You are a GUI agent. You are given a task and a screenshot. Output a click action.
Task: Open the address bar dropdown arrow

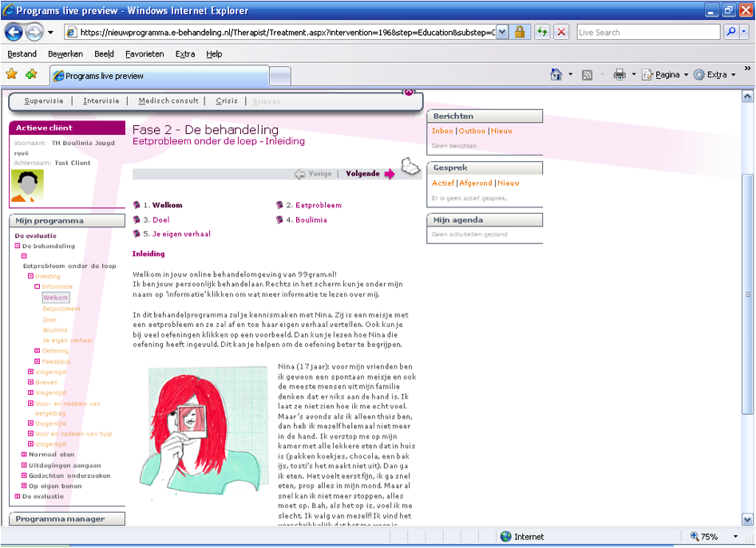pyautogui.click(x=502, y=33)
